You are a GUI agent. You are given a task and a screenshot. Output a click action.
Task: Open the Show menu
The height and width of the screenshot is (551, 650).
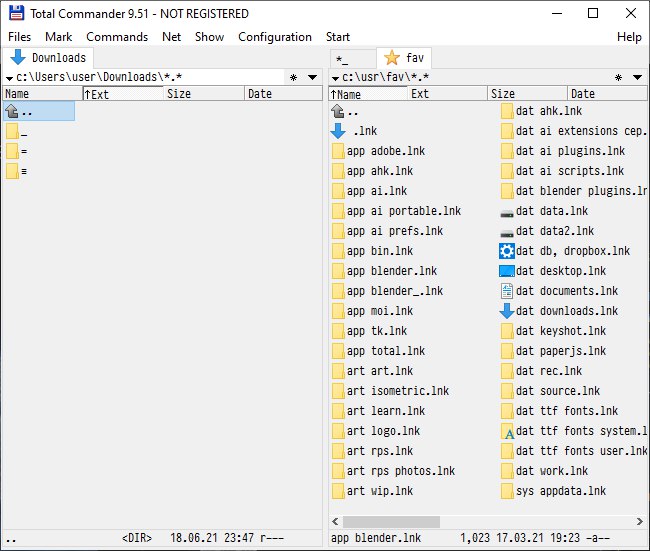click(x=209, y=37)
